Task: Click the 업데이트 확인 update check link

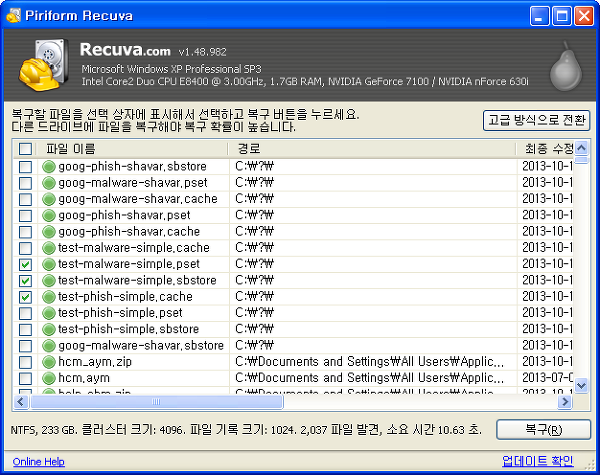Action: [538, 461]
